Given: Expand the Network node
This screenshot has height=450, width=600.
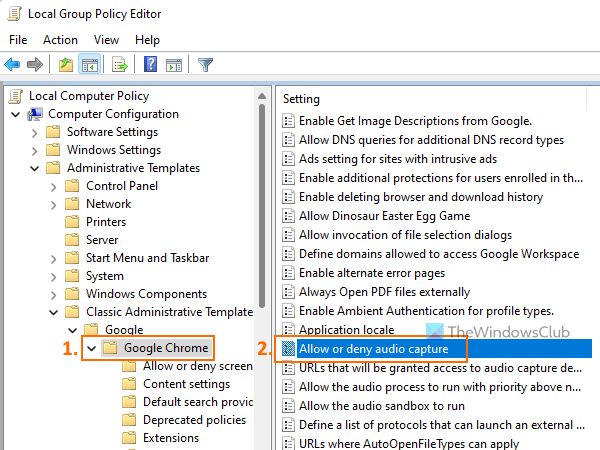Looking at the screenshot, I should (x=54, y=205).
